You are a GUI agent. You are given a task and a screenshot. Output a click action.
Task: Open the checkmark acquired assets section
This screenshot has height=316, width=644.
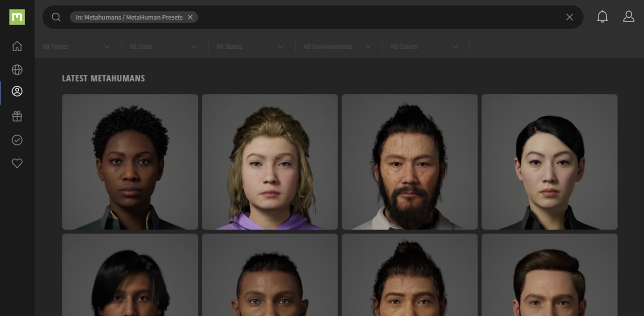[x=17, y=140]
